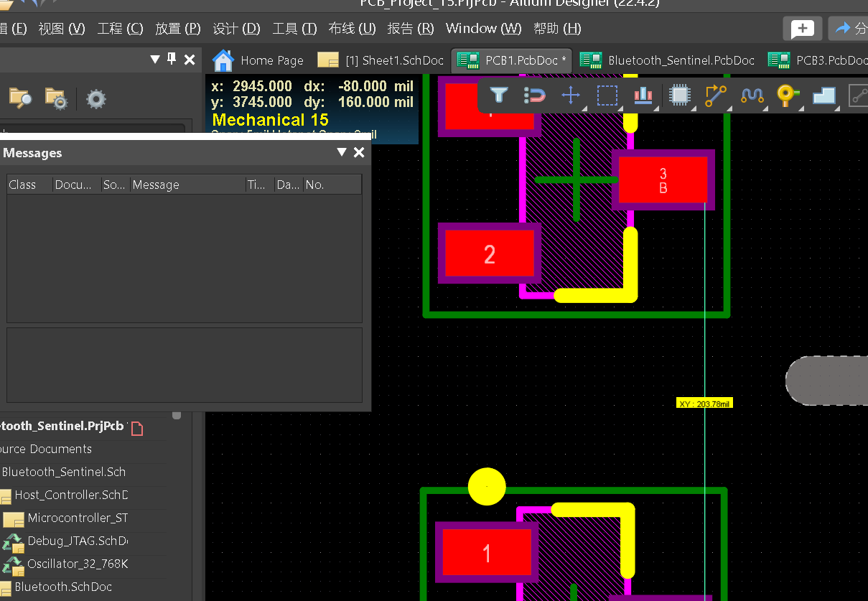Select the place component chip icon

click(679, 95)
